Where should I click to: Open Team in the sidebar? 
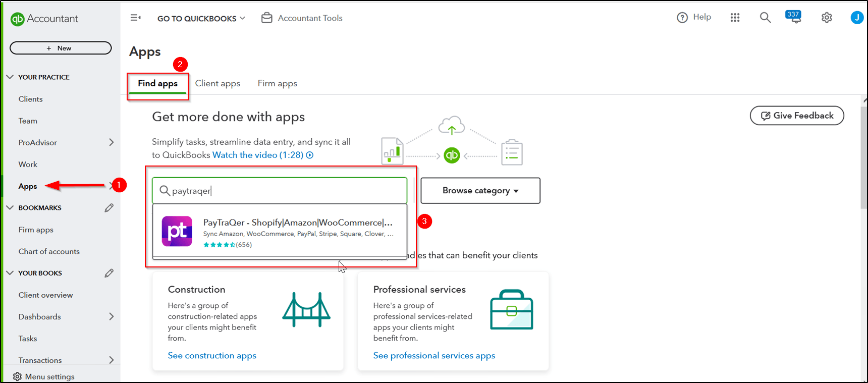pyautogui.click(x=28, y=121)
